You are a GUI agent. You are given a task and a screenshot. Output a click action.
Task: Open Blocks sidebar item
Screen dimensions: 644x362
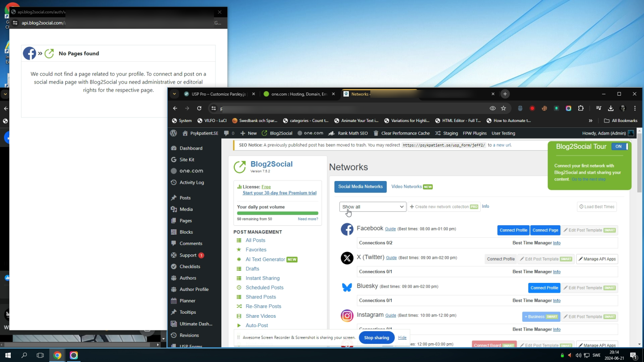point(186,232)
